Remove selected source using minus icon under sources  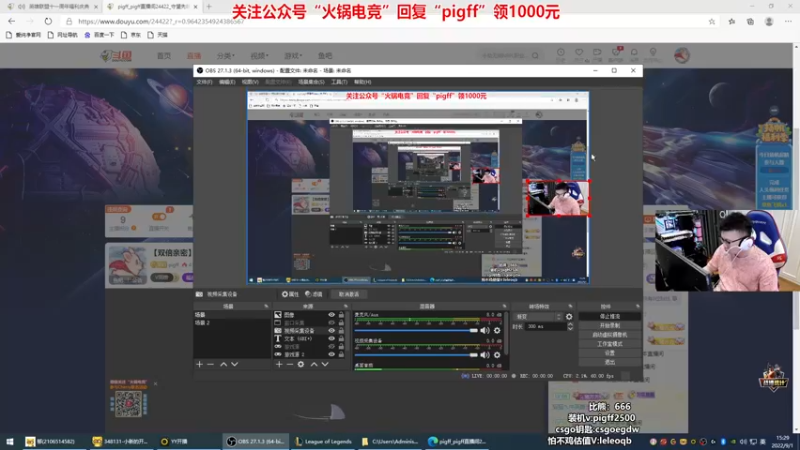[290, 364]
